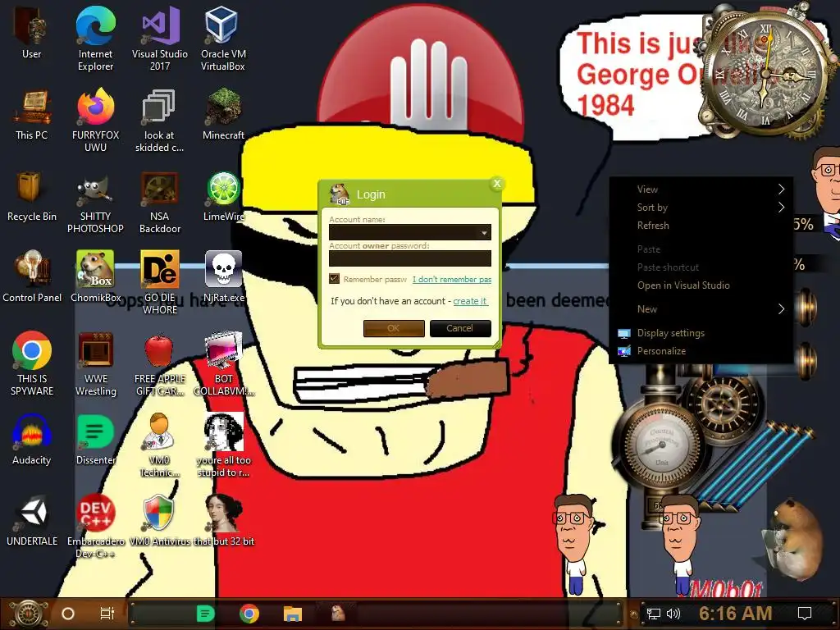Open WWE Wrestling desktop icon
This screenshot has height=630, width=840.
(x=95, y=363)
